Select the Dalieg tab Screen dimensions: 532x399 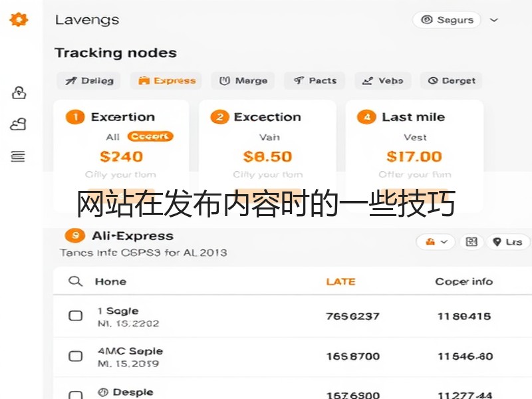tap(89, 80)
